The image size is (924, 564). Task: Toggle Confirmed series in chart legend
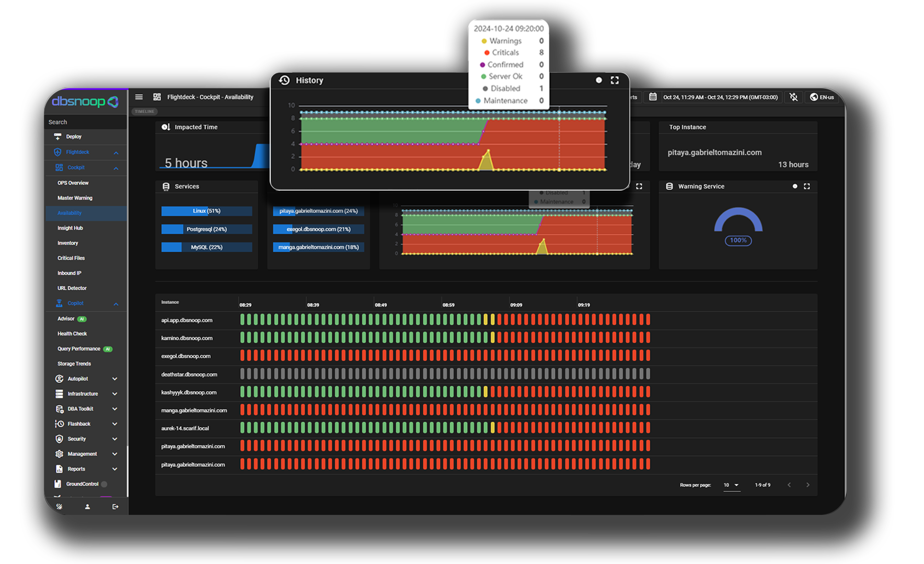[x=501, y=64]
